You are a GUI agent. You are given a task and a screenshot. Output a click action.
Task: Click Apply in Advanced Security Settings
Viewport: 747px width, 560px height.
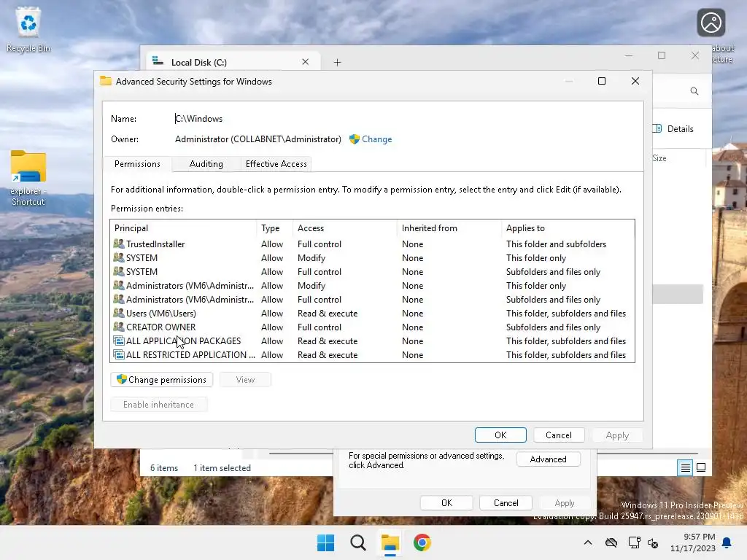[x=617, y=435]
